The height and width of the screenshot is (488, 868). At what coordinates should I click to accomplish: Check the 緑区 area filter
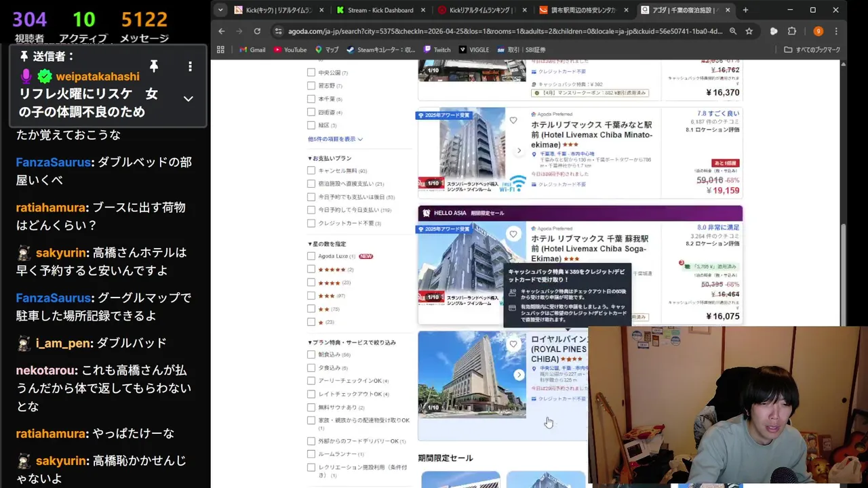tap(311, 125)
